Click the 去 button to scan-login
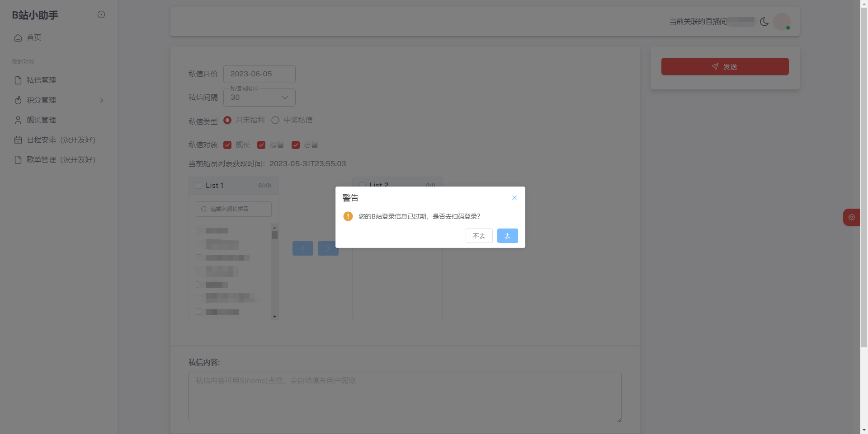868x434 pixels. click(507, 236)
